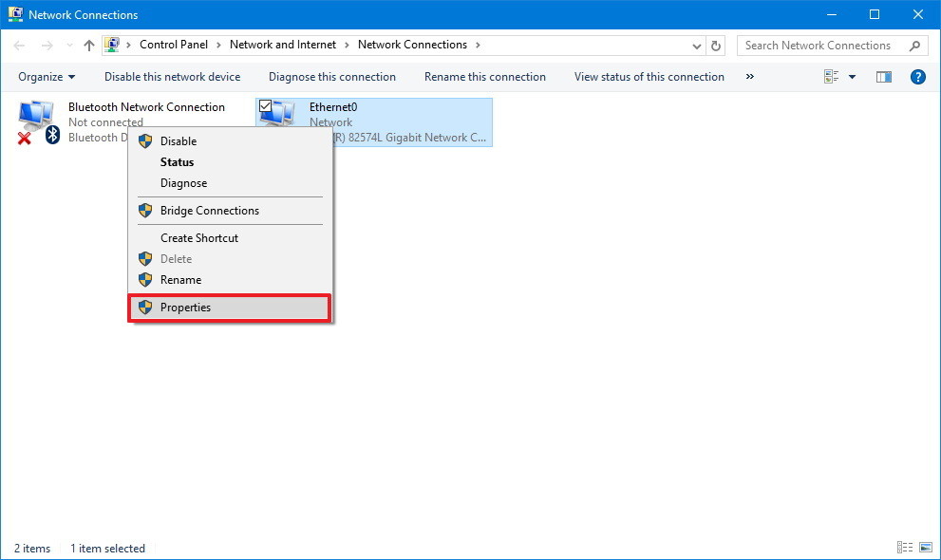Toggle the preview pane icon
Viewport: 941px width, 560px height.
pos(884,77)
